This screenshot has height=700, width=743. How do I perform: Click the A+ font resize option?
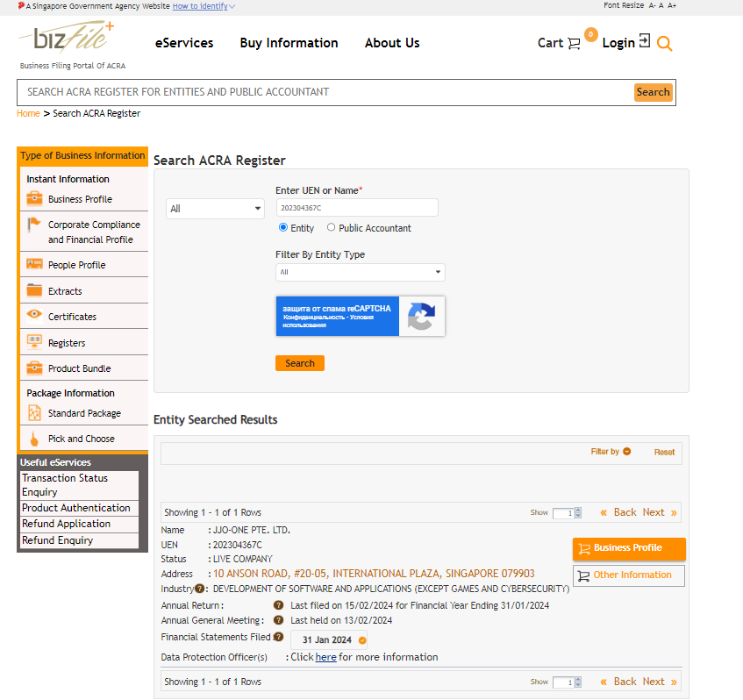pos(672,5)
